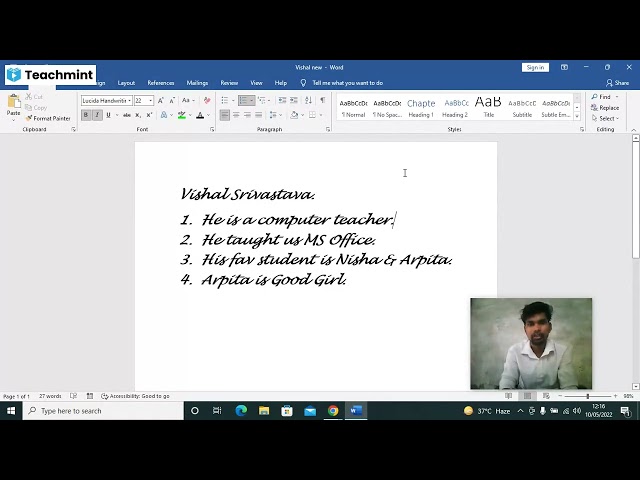Click the Find magnifier in Editing group

point(600,97)
